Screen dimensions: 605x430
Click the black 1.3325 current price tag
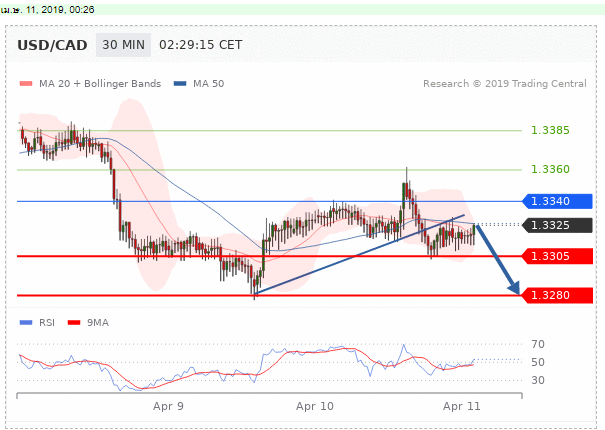(557, 225)
